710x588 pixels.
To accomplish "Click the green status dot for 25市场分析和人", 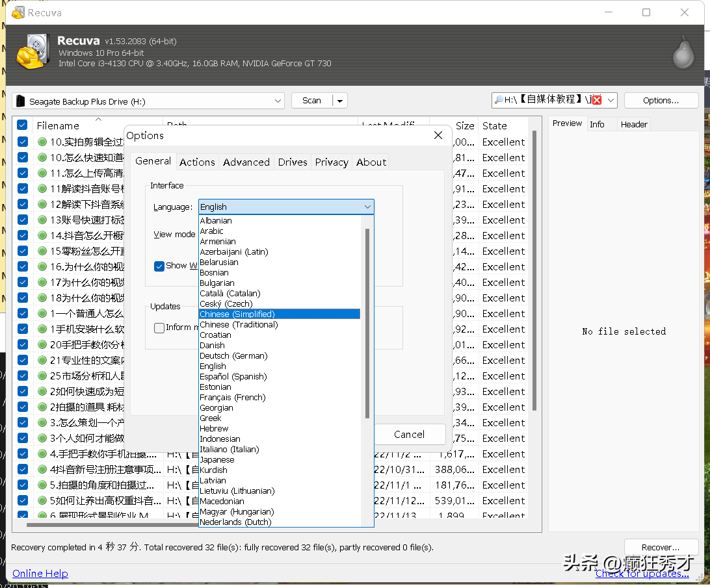I will click(42, 376).
